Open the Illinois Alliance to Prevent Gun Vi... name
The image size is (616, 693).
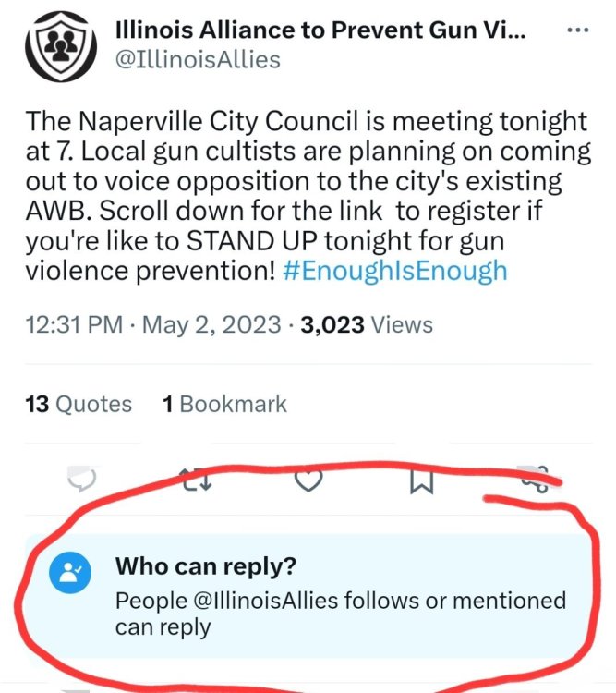coord(320,30)
